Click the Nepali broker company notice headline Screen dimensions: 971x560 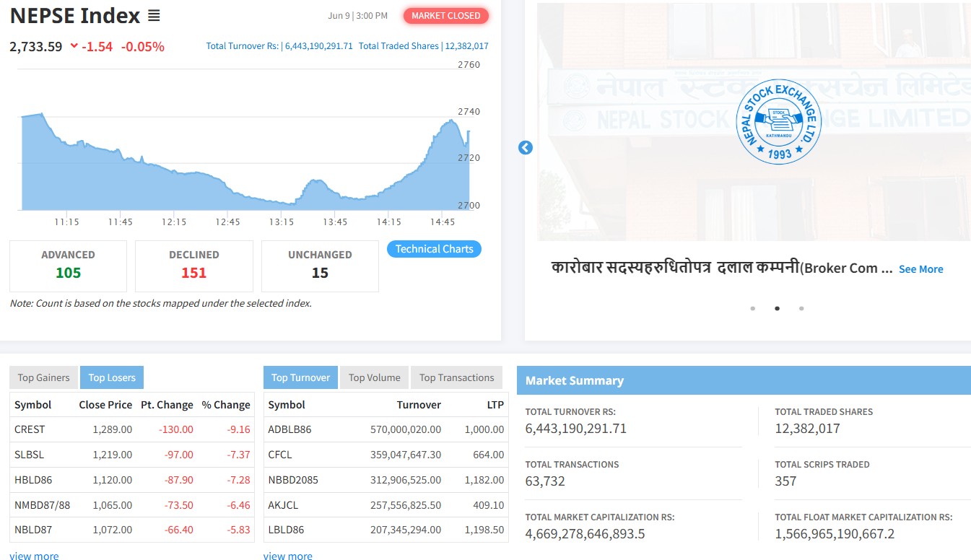point(722,268)
